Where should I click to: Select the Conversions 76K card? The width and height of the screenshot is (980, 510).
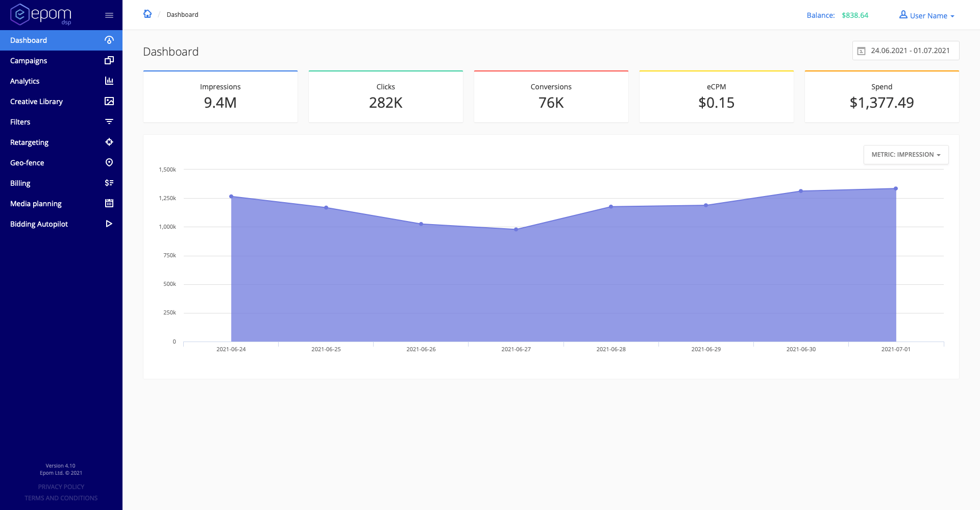[x=551, y=96]
